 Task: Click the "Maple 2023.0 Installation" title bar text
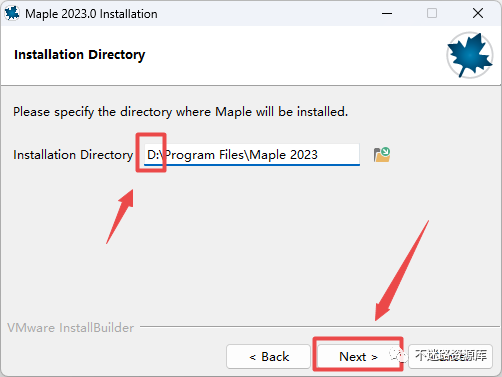[91, 14]
